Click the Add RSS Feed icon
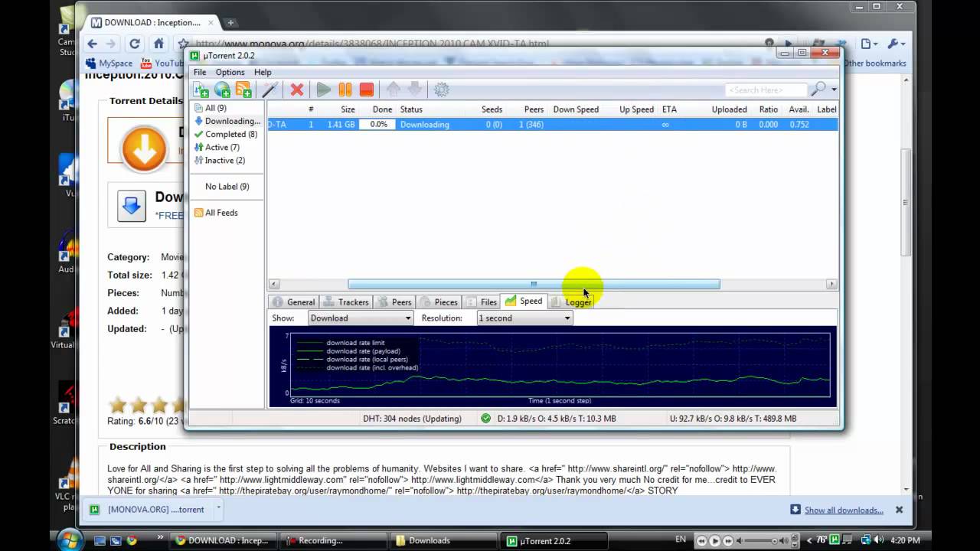Image resolution: width=980 pixels, height=551 pixels. pos(243,90)
